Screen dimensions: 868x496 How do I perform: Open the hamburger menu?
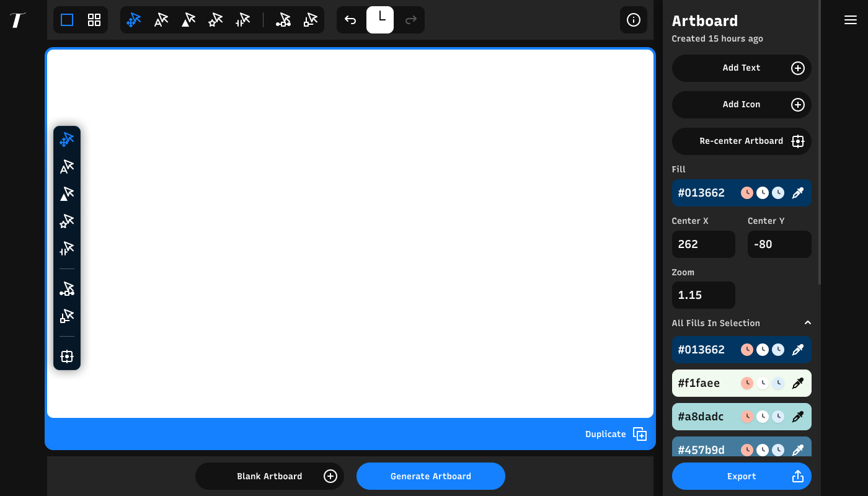(x=850, y=20)
